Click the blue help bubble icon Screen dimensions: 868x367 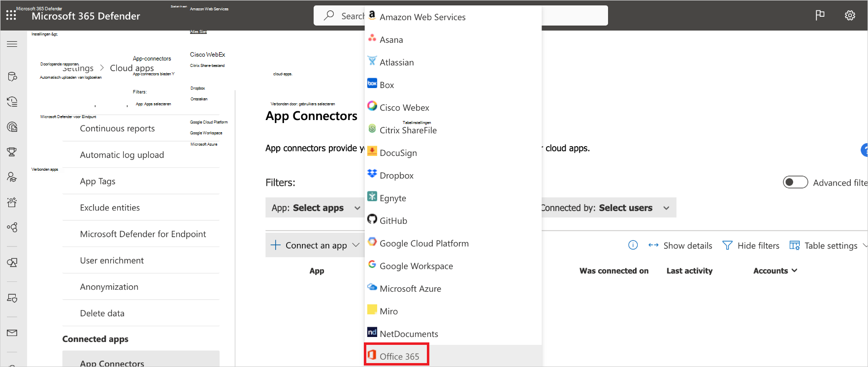click(x=864, y=150)
